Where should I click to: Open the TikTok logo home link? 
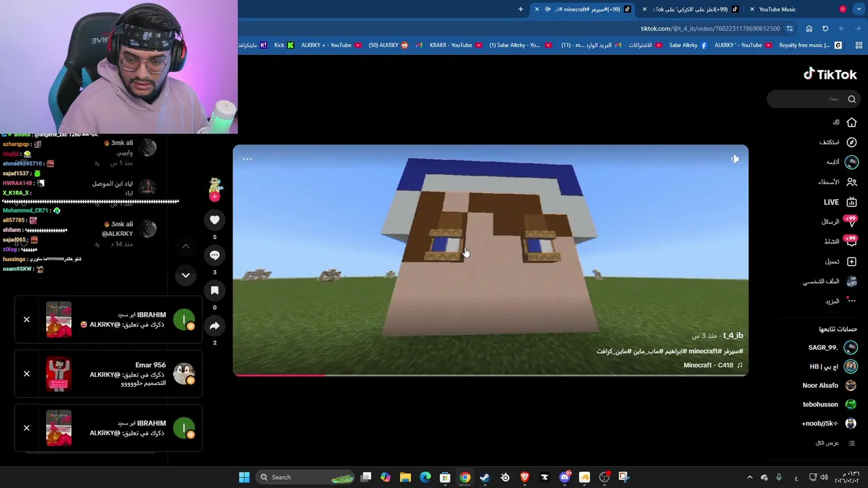[x=830, y=75]
